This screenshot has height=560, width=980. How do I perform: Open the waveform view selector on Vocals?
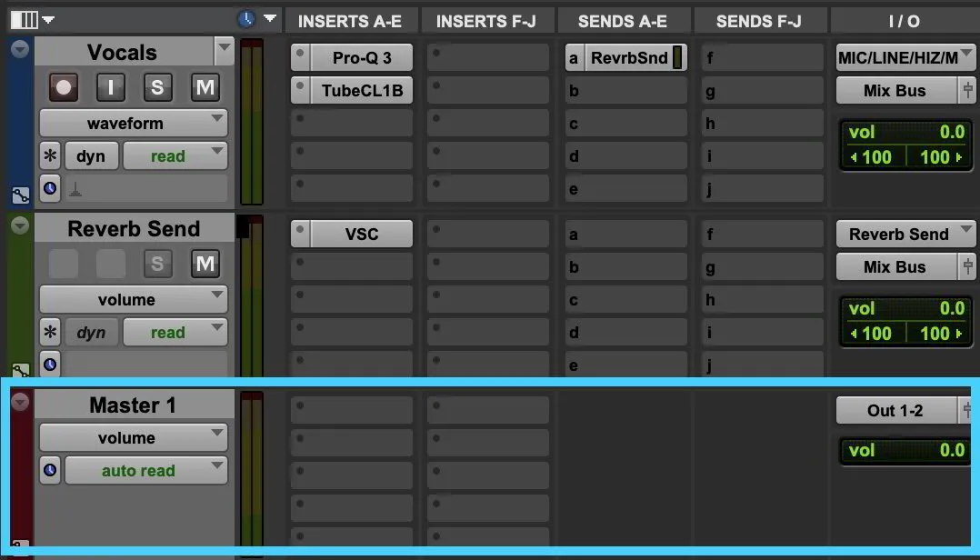point(132,123)
